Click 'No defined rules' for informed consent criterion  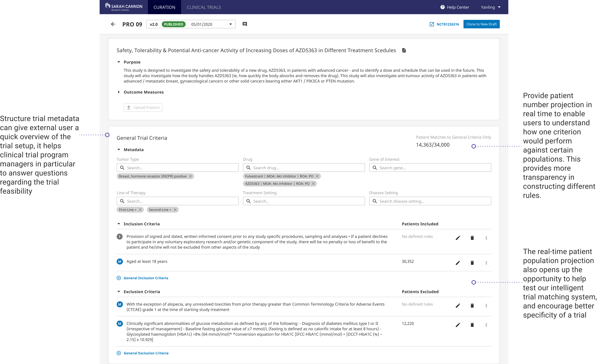click(417, 237)
